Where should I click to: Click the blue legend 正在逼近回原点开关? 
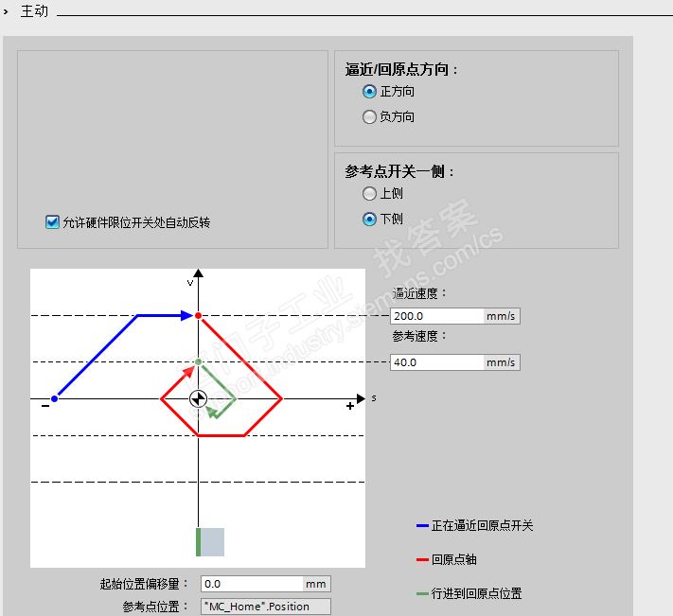coord(475,525)
